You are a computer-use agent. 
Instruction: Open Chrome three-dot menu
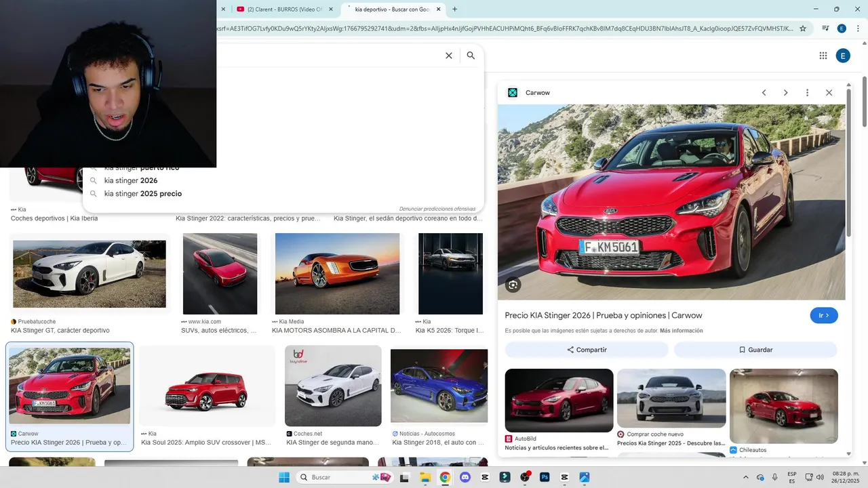[x=856, y=28]
